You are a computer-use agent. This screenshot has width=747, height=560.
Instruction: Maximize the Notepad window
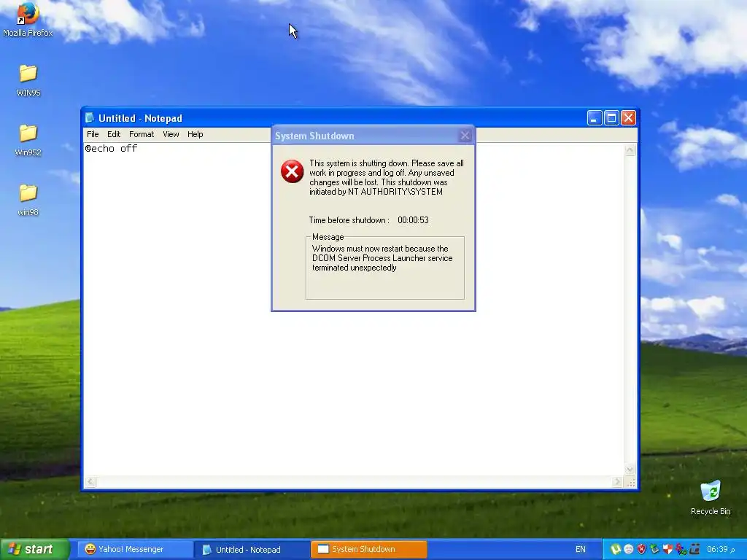point(611,117)
